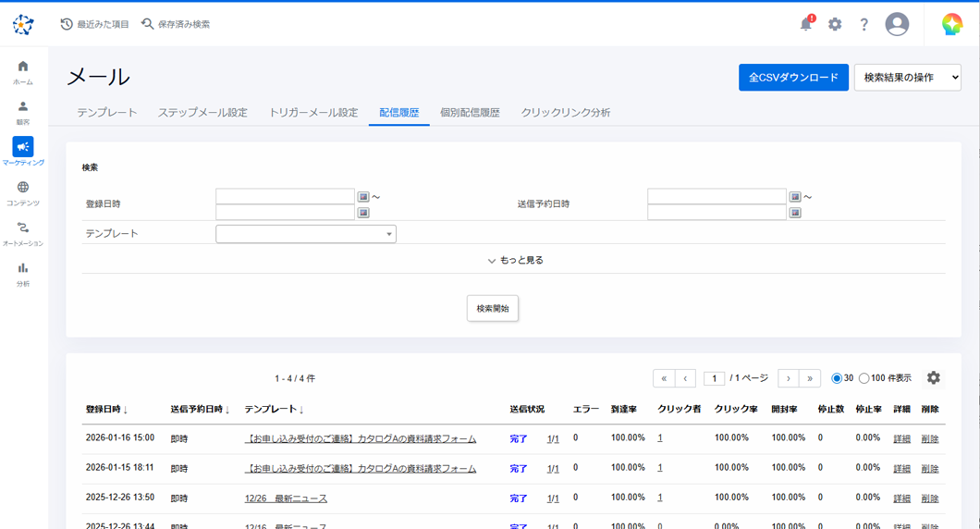Sort by 送信予約日時 column

click(x=200, y=409)
